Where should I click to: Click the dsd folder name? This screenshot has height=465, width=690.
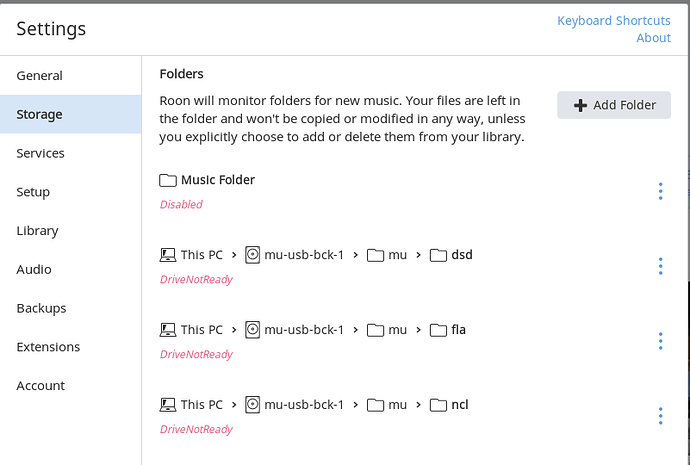pyautogui.click(x=462, y=255)
